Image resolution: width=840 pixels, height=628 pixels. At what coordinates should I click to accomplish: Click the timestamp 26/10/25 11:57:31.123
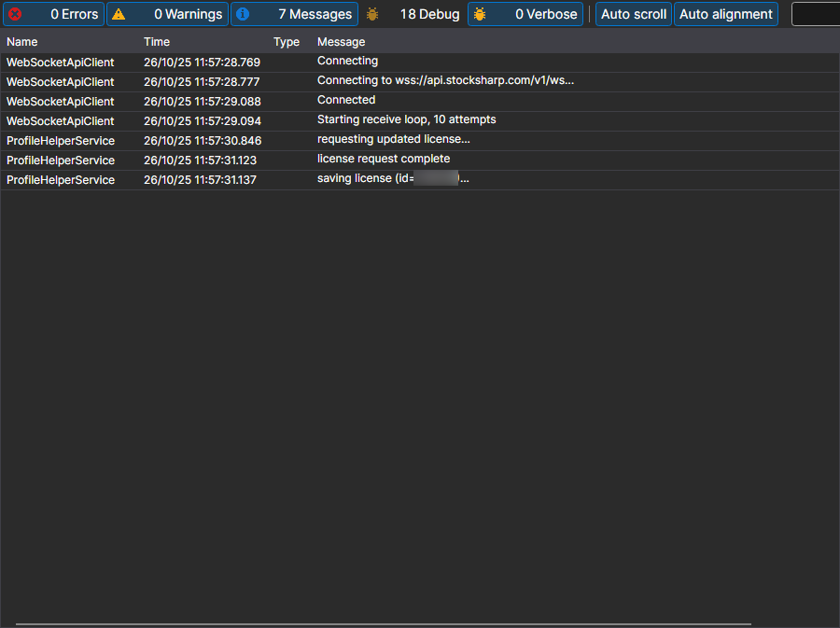click(200, 160)
